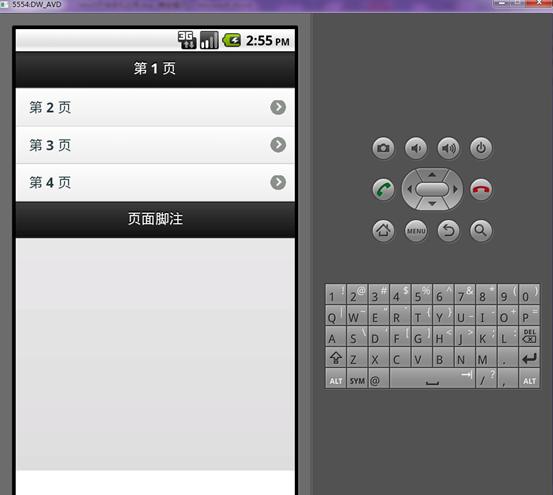Click the Shift arrow key on keyboard
The height and width of the screenshot is (495, 553).
[336, 357]
